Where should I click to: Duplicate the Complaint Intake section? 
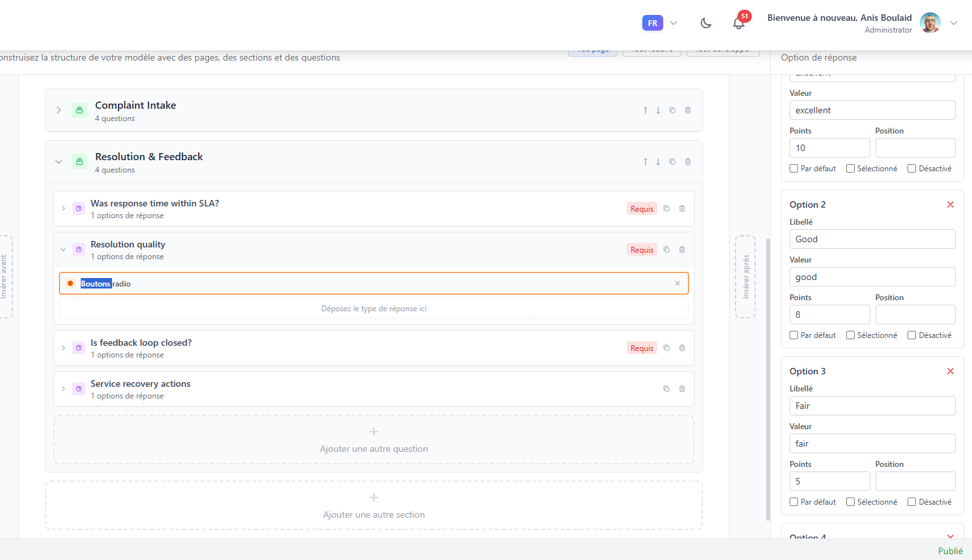point(672,110)
